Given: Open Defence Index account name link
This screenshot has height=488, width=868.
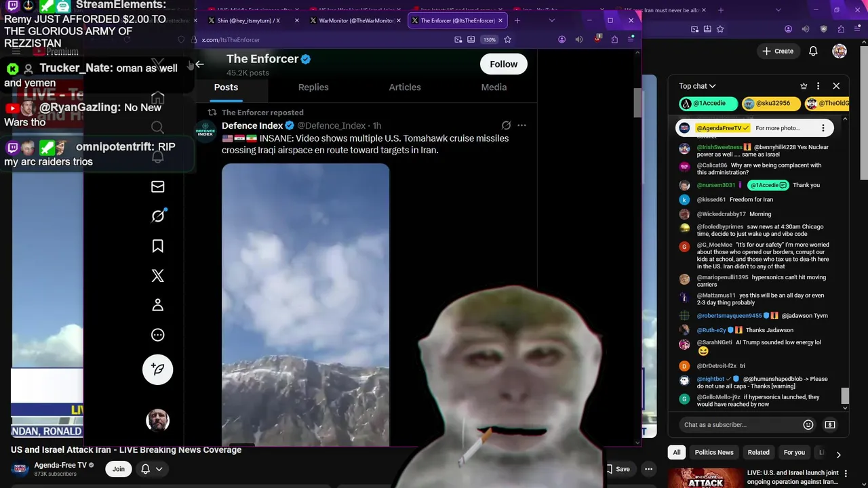Looking at the screenshot, I should (252, 125).
